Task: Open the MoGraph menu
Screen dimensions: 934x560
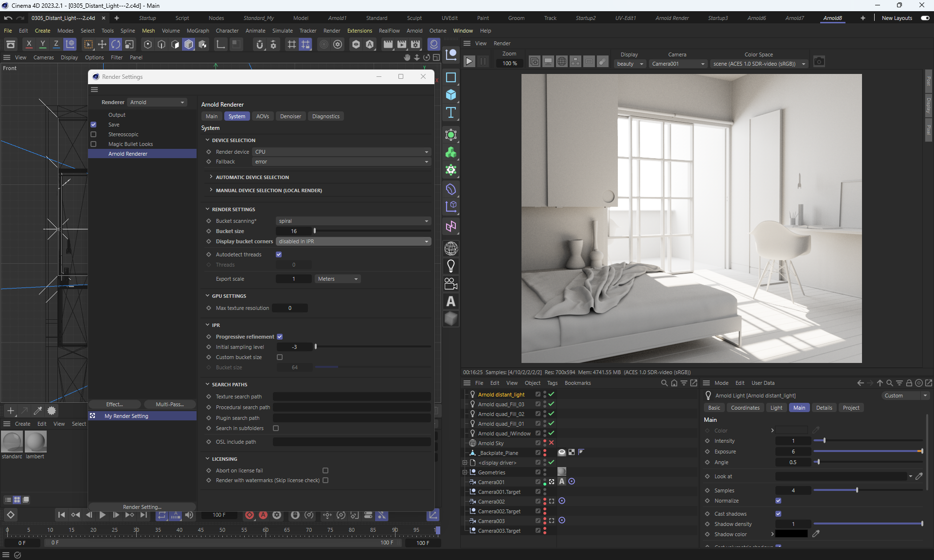Action: pos(198,31)
